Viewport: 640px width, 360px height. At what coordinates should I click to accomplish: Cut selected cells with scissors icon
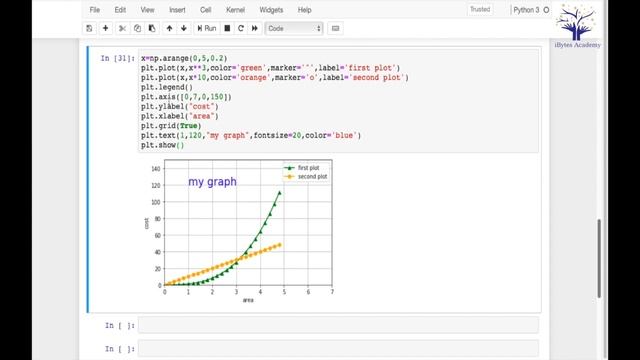pos(122,28)
